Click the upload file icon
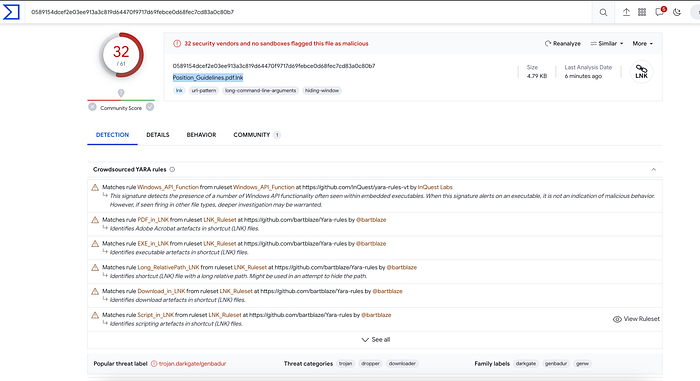Viewport: 700px width, 381px height. 626,13
